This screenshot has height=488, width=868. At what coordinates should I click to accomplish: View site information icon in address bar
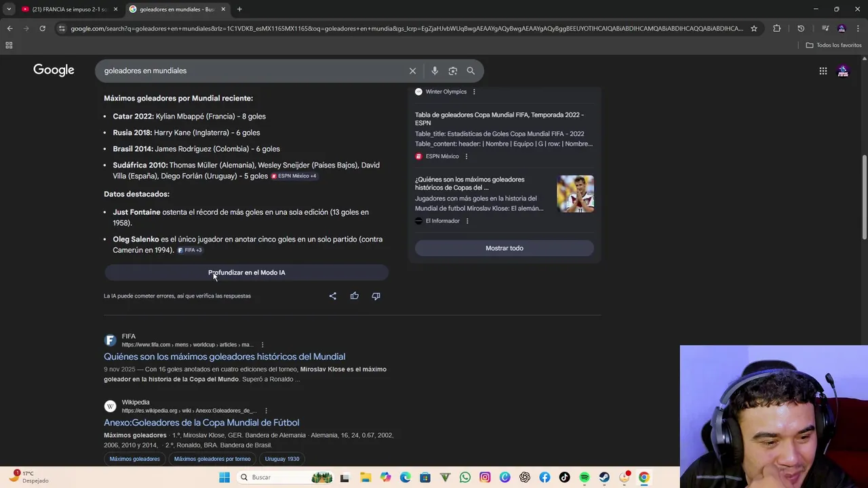pos(62,28)
